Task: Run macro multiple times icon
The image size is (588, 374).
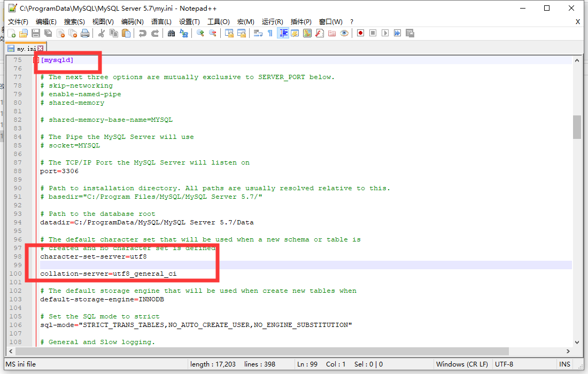Action: click(x=398, y=33)
